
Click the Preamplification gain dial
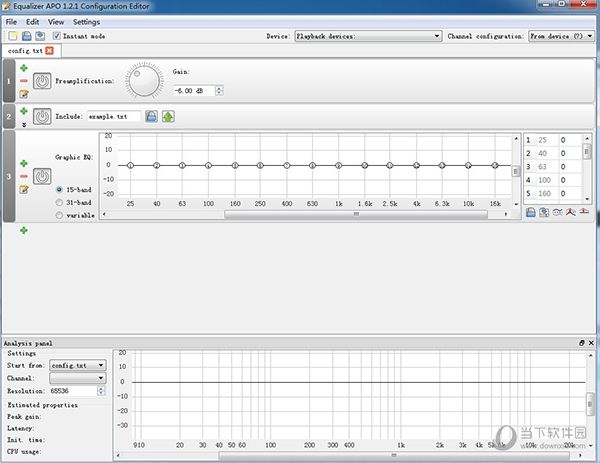(144, 81)
